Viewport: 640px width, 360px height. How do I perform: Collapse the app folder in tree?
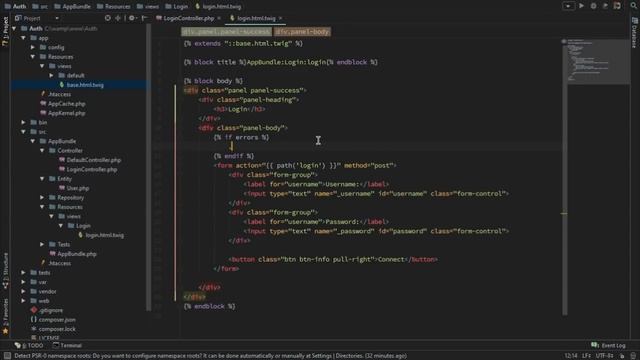(x=24, y=38)
